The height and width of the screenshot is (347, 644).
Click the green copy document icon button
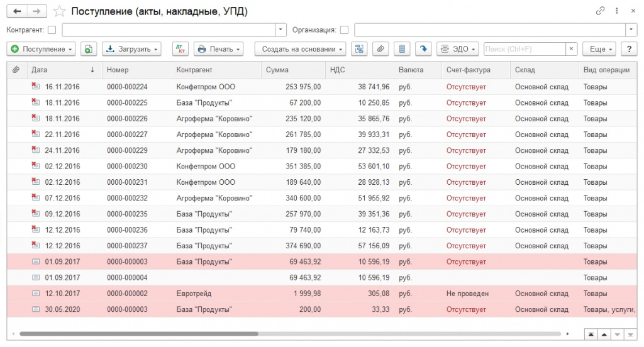click(88, 49)
